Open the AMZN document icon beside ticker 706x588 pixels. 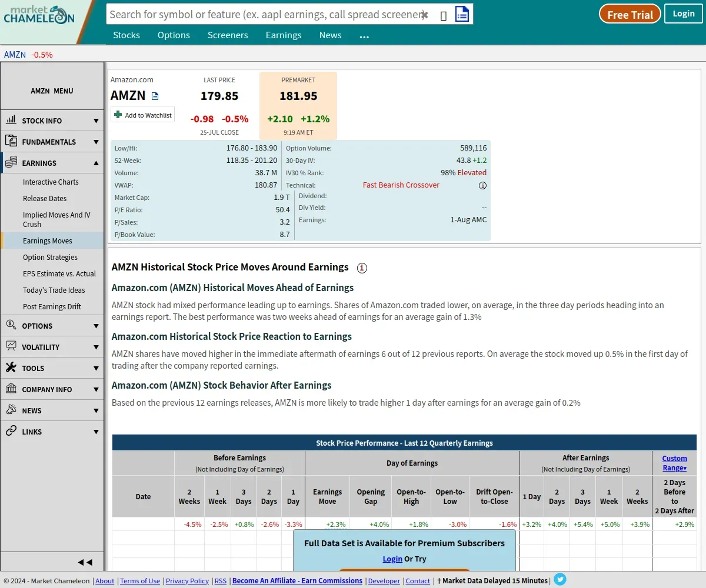(x=155, y=96)
